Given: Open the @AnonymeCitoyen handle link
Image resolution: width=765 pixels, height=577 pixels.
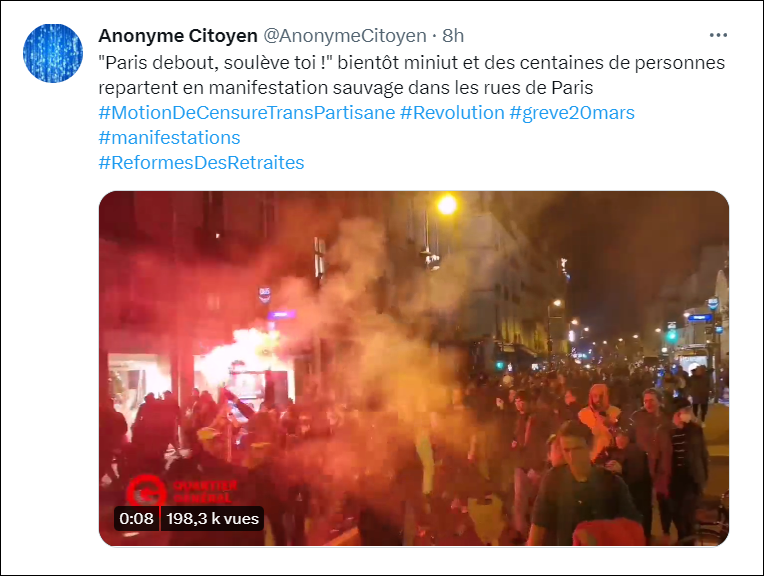Looking at the screenshot, I should (345, 36).
